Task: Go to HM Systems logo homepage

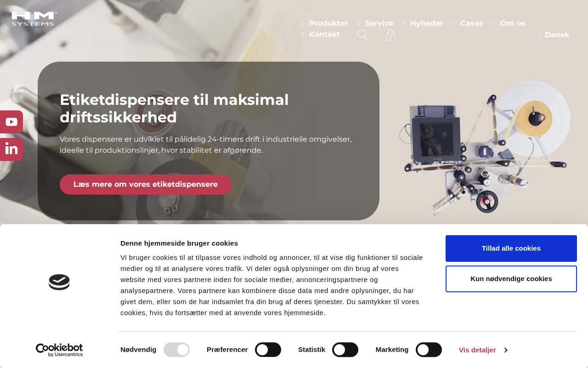Action: pyautogui.click(x=34, y=18)
